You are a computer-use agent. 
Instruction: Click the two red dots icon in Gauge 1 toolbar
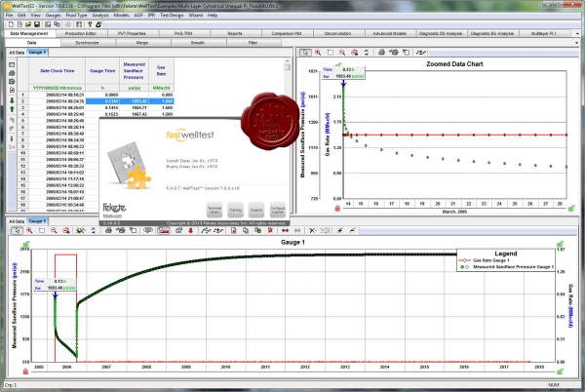click(285, 230)
